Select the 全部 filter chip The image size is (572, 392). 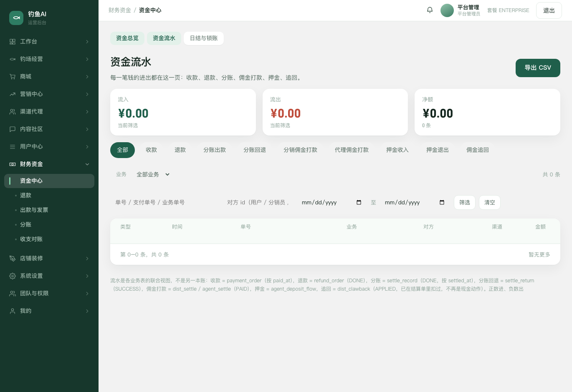pyautogui.click(x=122, y=150)
